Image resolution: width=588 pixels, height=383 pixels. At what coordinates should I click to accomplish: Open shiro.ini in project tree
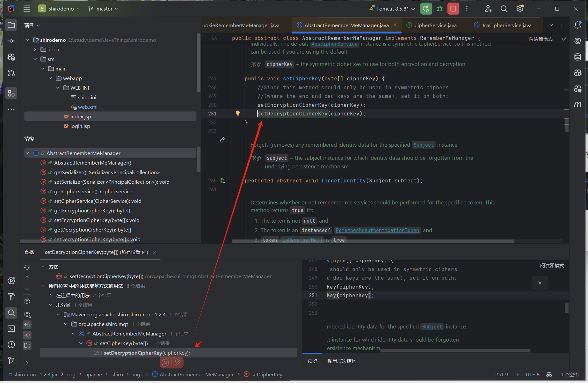87,97
